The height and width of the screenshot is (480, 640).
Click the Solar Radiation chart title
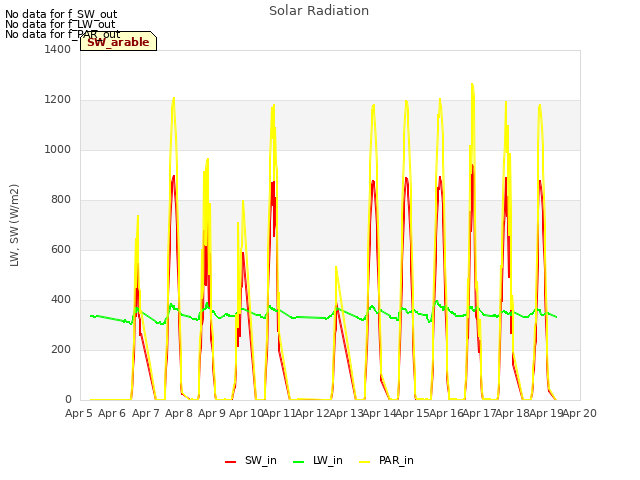coord(319,11)
